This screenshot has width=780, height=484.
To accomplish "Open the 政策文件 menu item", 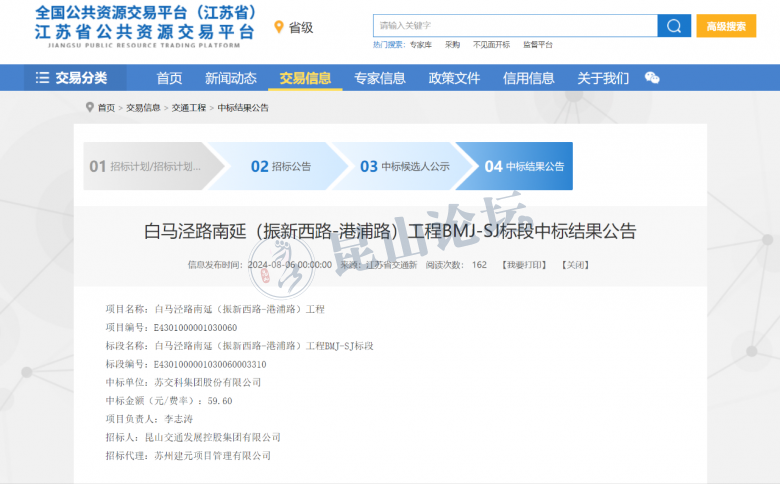I will pyautogui.click(x=454, y=78).
